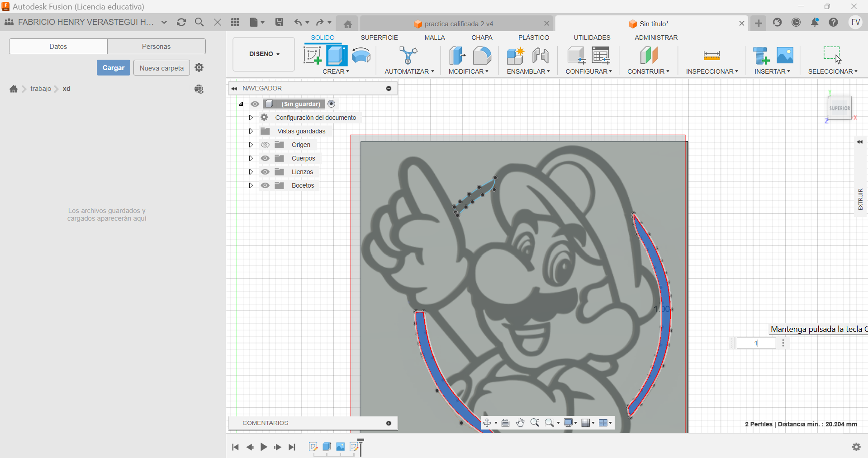Click the Automate tool icon

click(x=408, y=56)
